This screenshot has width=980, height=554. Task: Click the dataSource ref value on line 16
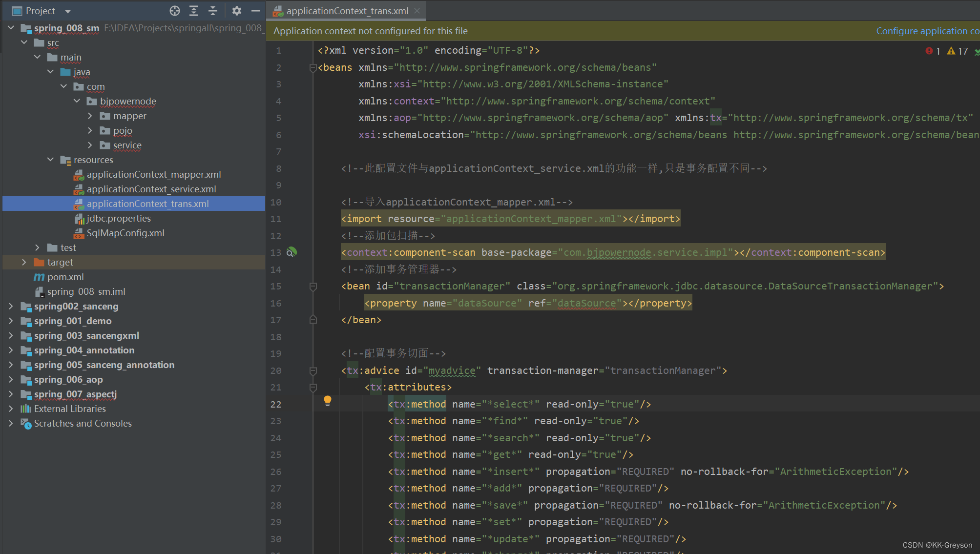tap(587, 303)
